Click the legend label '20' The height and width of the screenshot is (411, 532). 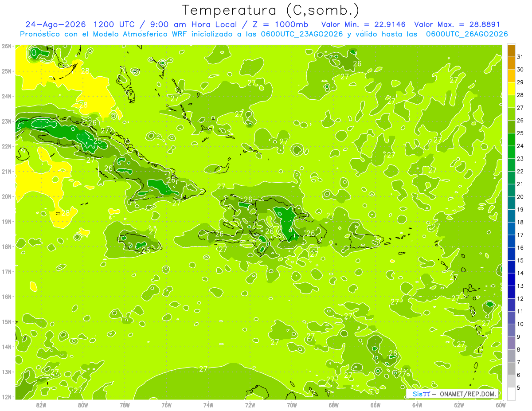(x=520, y=197)
